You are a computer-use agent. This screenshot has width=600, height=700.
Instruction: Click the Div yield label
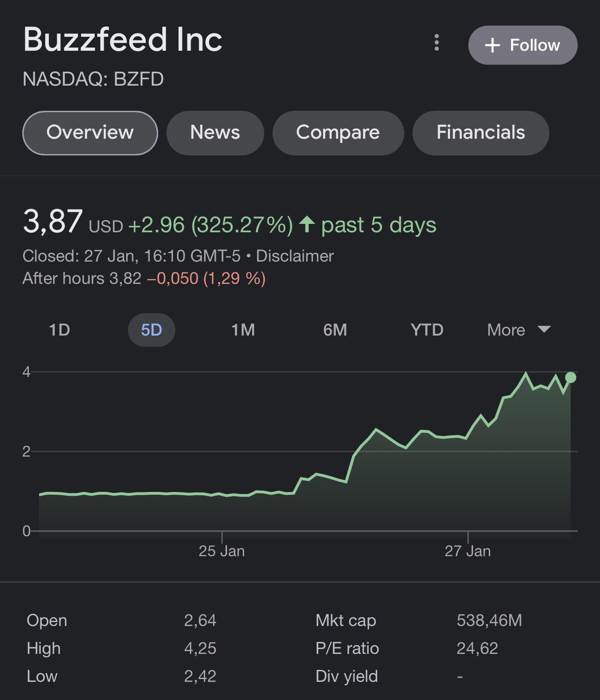[x=347, y=676]
